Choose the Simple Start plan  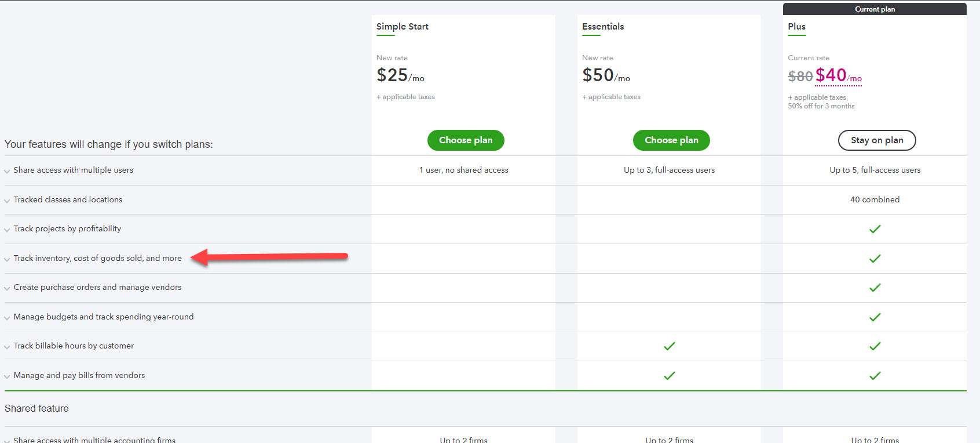466,140
